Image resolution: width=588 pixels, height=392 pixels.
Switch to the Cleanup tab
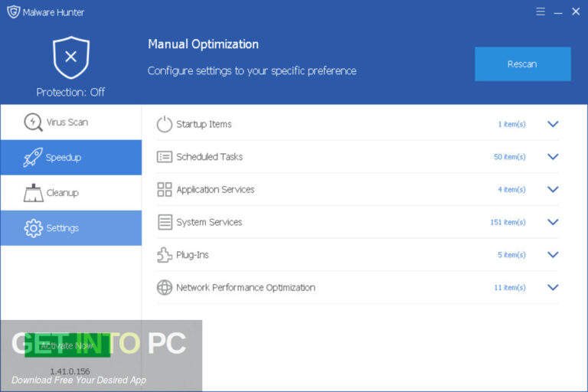click(x=71, y=192)
